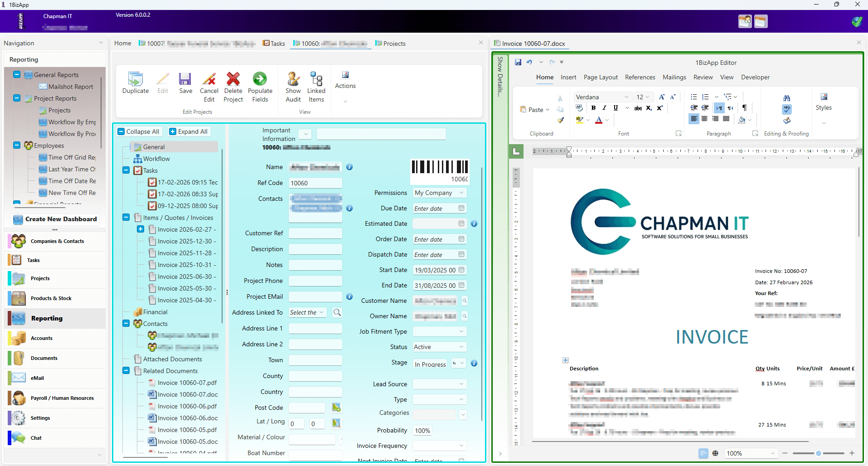Click Create New Dashboard

pos(55,219)
